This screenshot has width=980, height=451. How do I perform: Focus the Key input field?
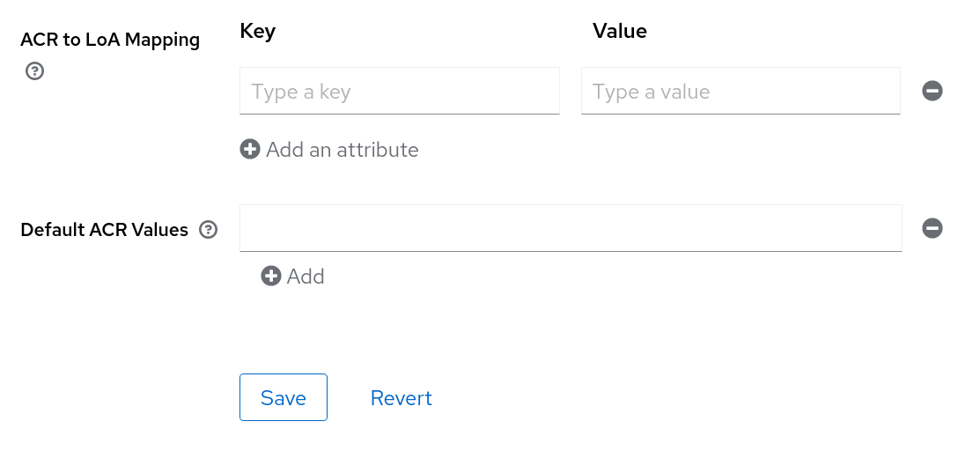tap(399, 91)
